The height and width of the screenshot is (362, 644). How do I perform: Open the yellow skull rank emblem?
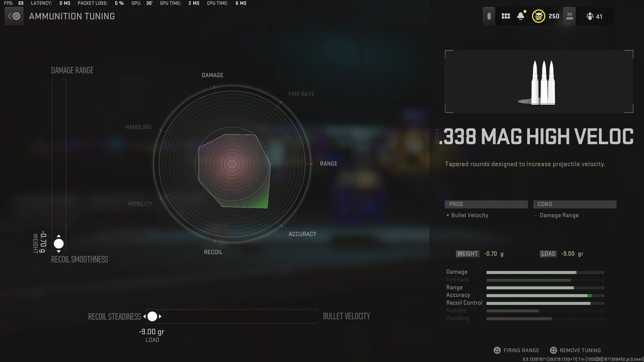pos(538,16)
